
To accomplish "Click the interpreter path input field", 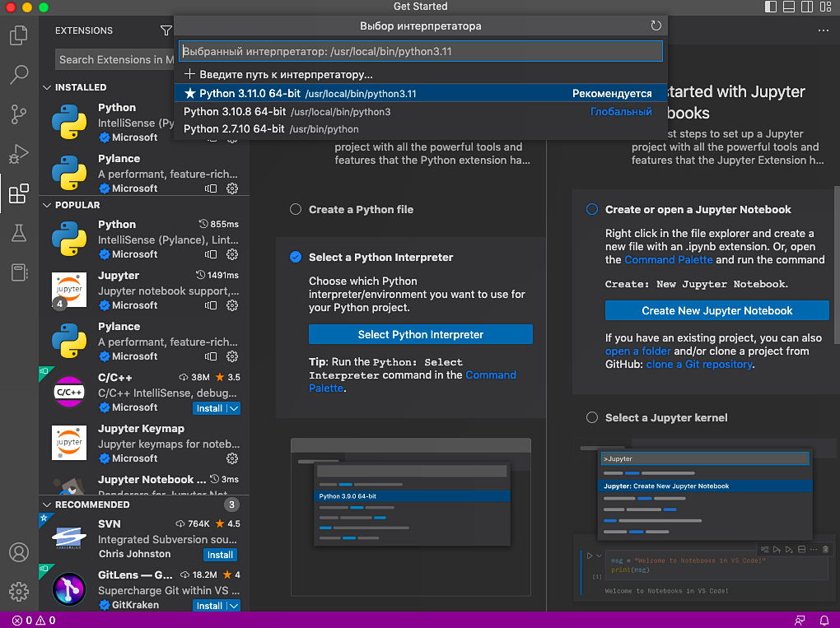I will coord(420,51).
